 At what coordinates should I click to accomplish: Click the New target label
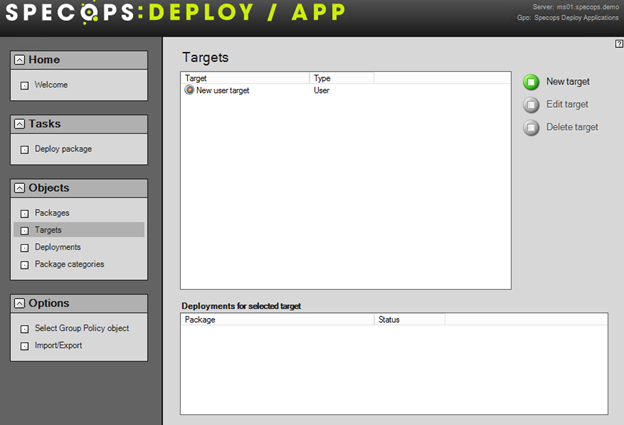pos(568,82)
